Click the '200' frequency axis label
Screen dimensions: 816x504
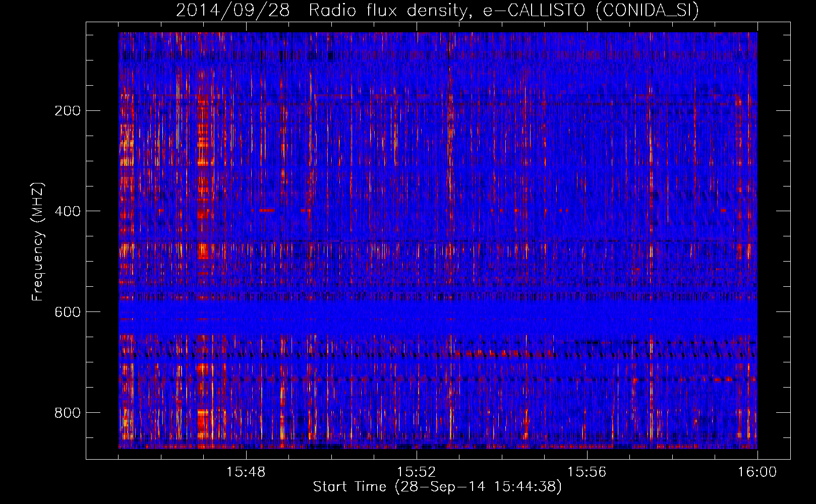[68, 111]
